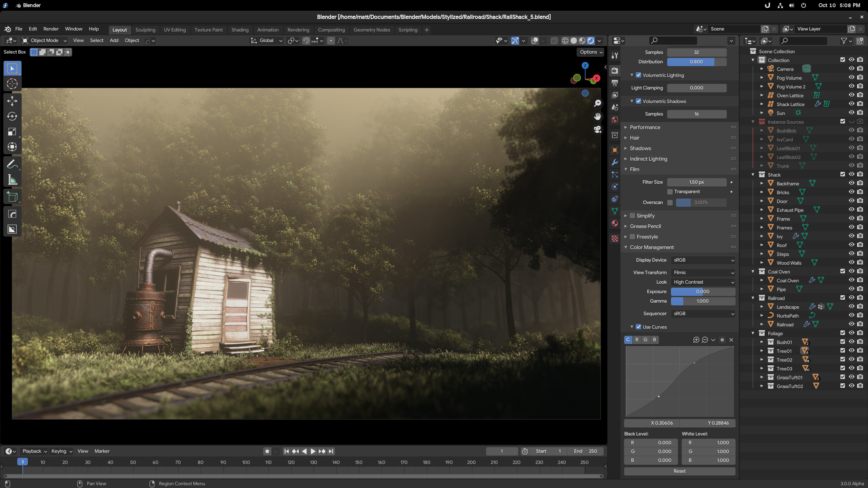Open the Display Device dropdown

tap(703, 260)
